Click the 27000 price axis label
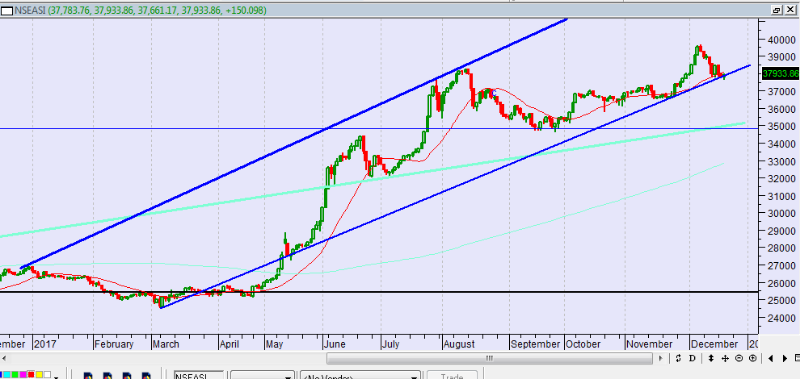This screenshot has width=800, height=379. click(x=783, y=266)
